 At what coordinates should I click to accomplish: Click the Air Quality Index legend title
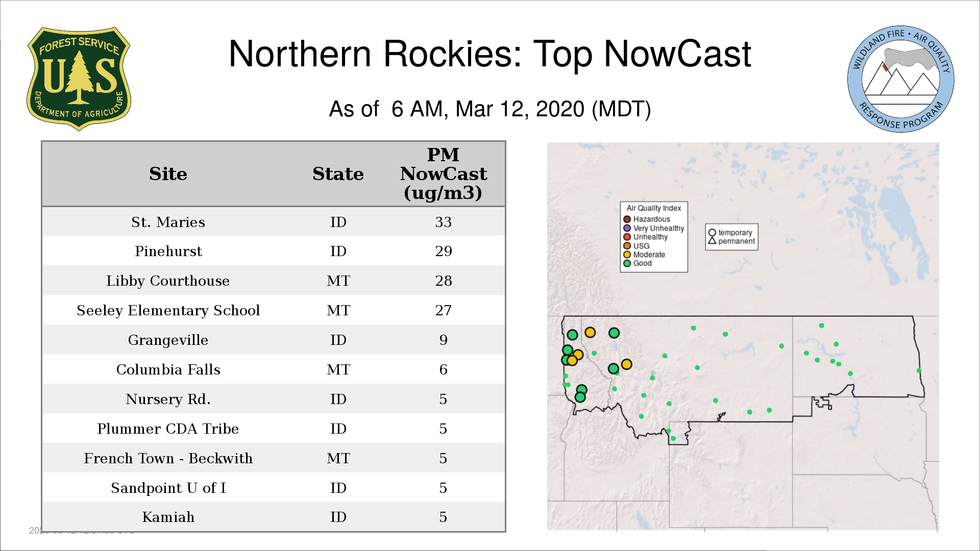click(653, 208)
